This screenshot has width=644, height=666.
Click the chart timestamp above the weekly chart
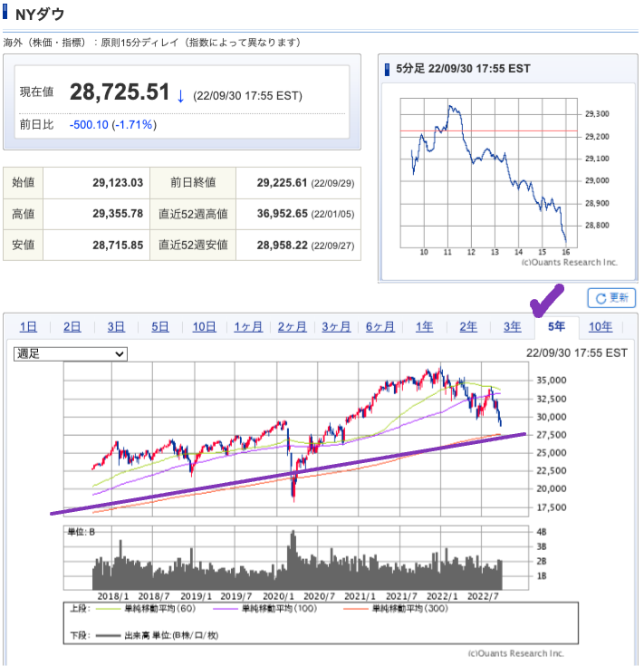tap(576, 353)
